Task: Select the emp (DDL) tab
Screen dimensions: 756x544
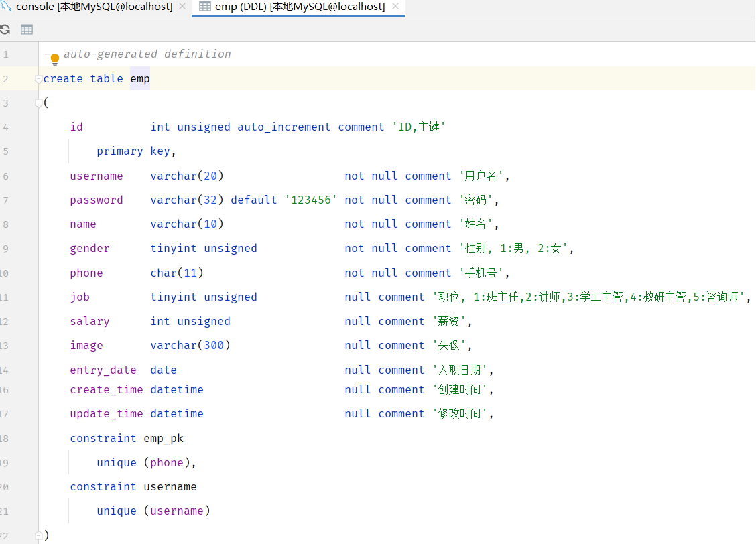Action: pos(300,7)
